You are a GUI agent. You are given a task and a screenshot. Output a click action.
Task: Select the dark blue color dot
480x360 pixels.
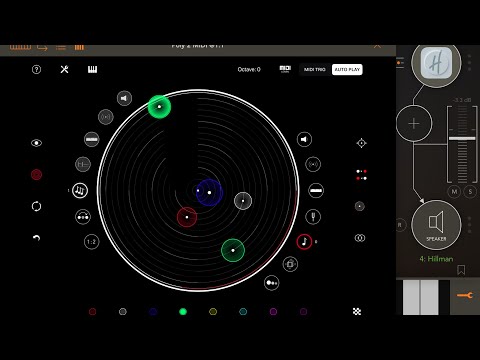point(153,311)
